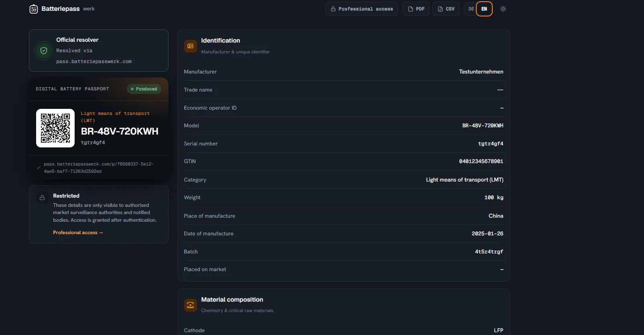Click the batch value 4t5r4trgf
Screen dimensions: 644x335
pyautogui.click(x=489, y=251)
